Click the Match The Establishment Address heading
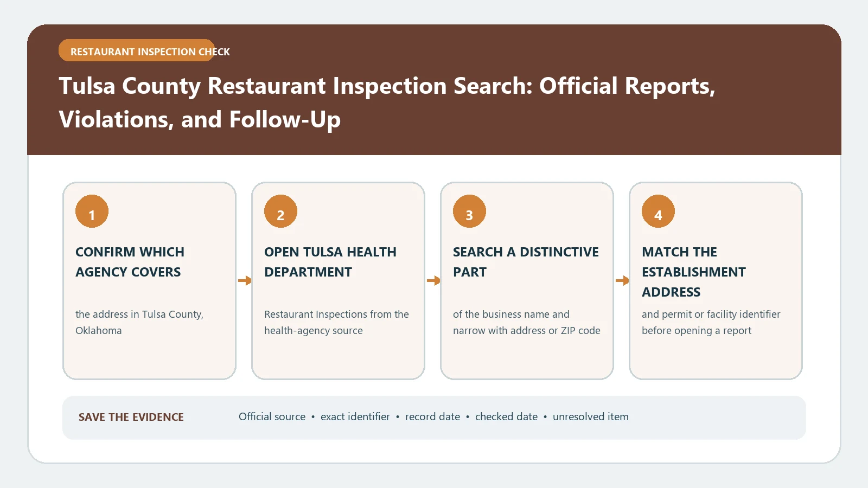868x488 pixels. [694, 272]
